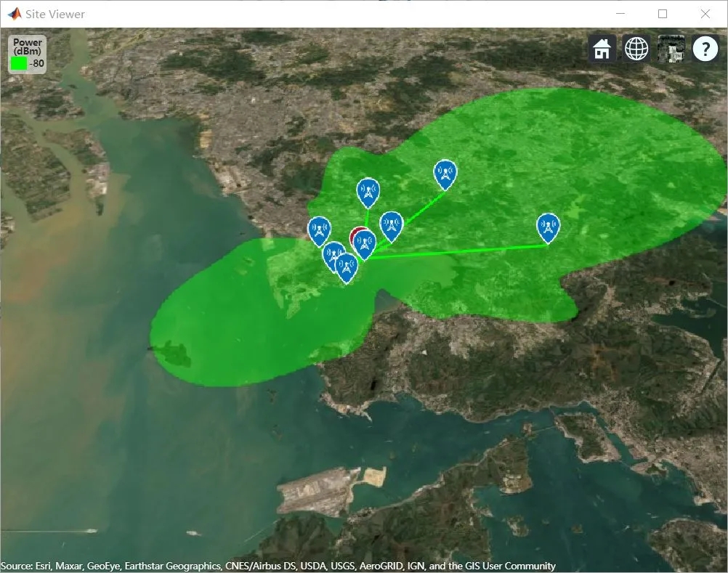Minimize the Site Viewer window
Screen dimensions: 728x573
tap(620, 14)
